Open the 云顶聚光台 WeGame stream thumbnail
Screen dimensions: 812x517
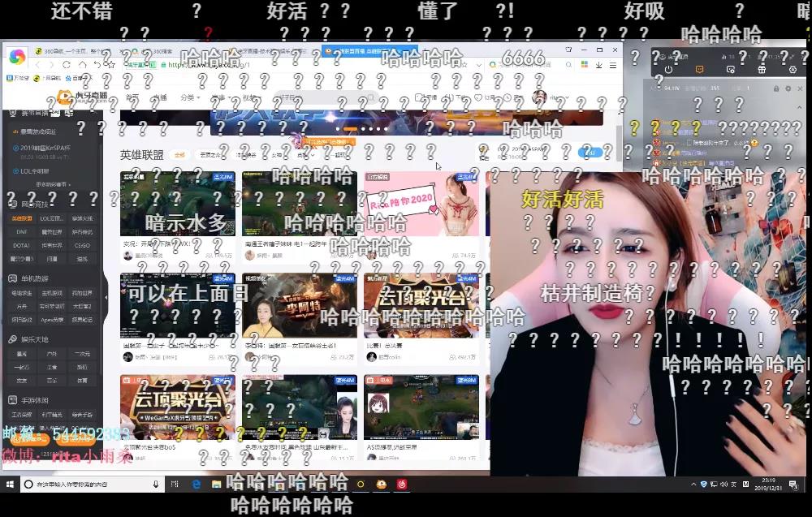point(178,407)
